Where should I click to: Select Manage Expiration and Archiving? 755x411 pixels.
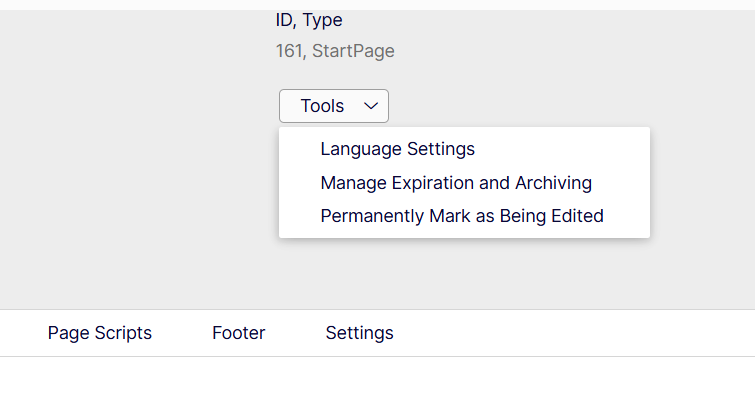click(456, 183)
